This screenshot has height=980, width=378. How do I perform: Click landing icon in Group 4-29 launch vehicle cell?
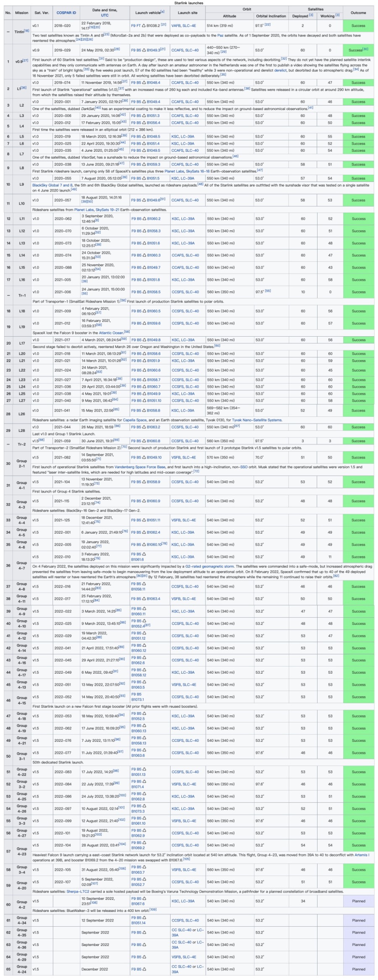144,957
